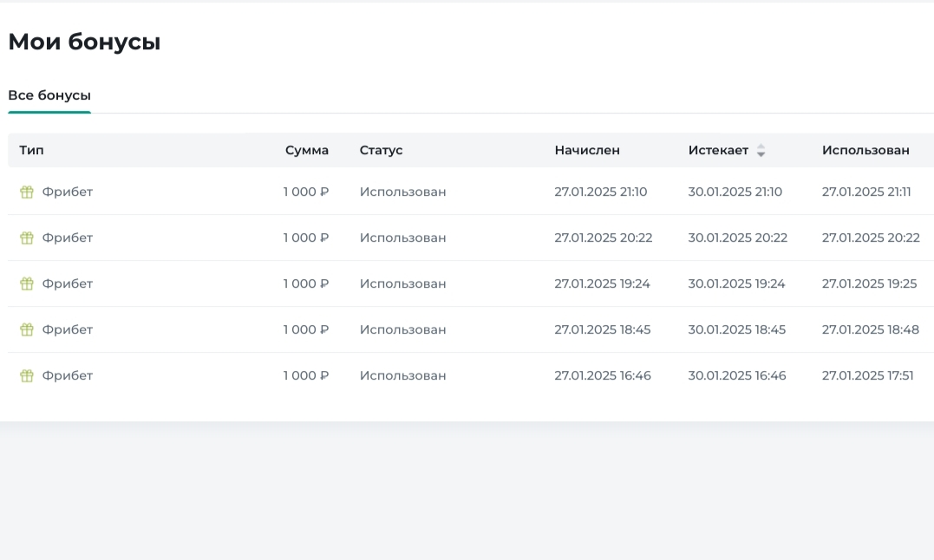Image resolution: width=934 pixels, height=560 pixels.
Task: Click the Сумма column header
Action: pyautogui.click(x=307, y=150)
